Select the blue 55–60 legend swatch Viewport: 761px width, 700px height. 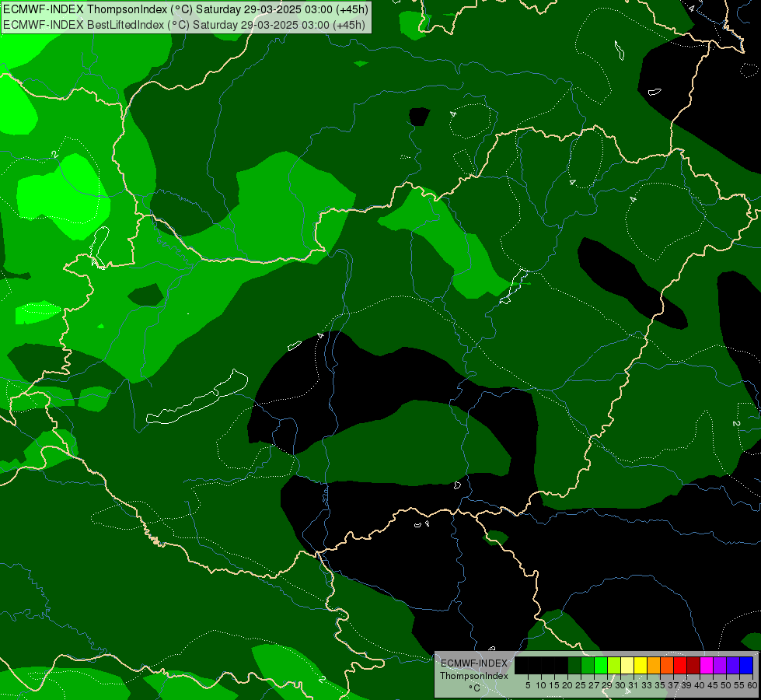[746, 665]
